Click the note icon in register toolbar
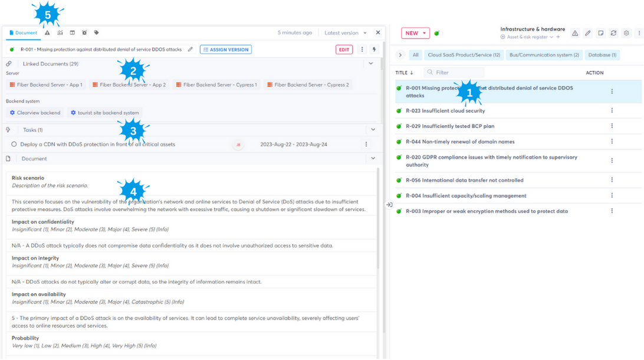The width and height of the screenshot is (644, 360). click(600, 34)
